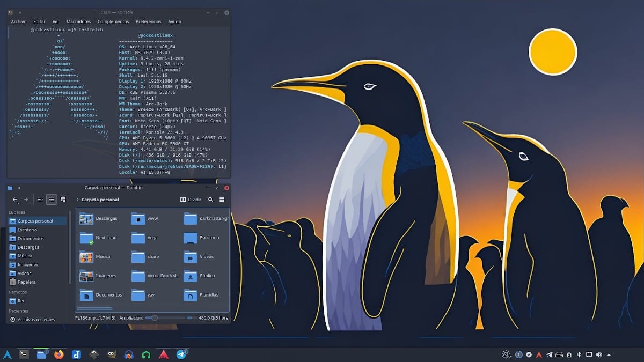Open Konsole Preferencias menu
Image resolution: width=644 pixels, height=362 pixels.
[x=149, y=21]
